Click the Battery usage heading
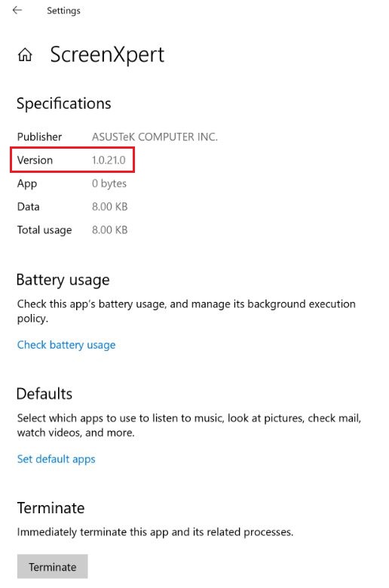This screenshot has height=588, width=389. pos(63,280)
